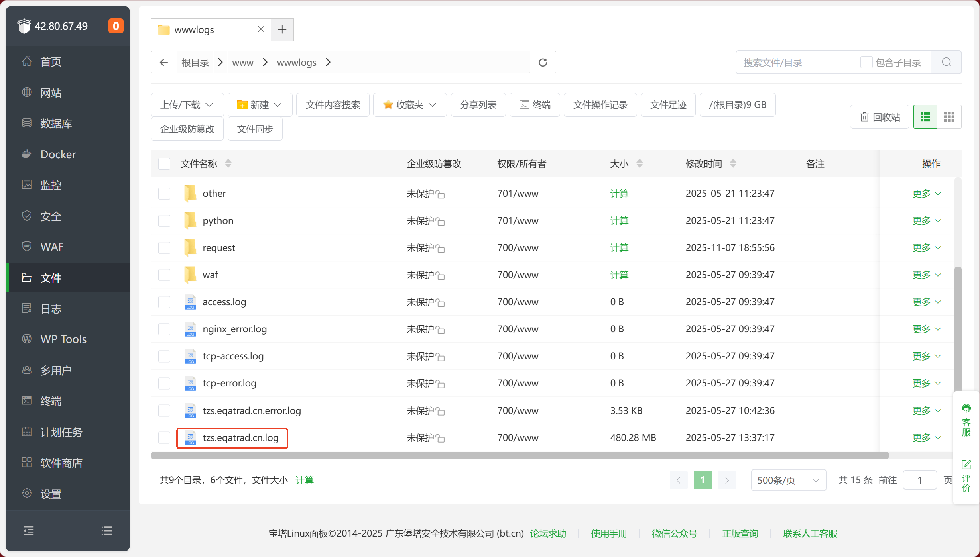
Task: Click the lock icon on the waf row
Action: pyautogui.click(x=440, y=275)
